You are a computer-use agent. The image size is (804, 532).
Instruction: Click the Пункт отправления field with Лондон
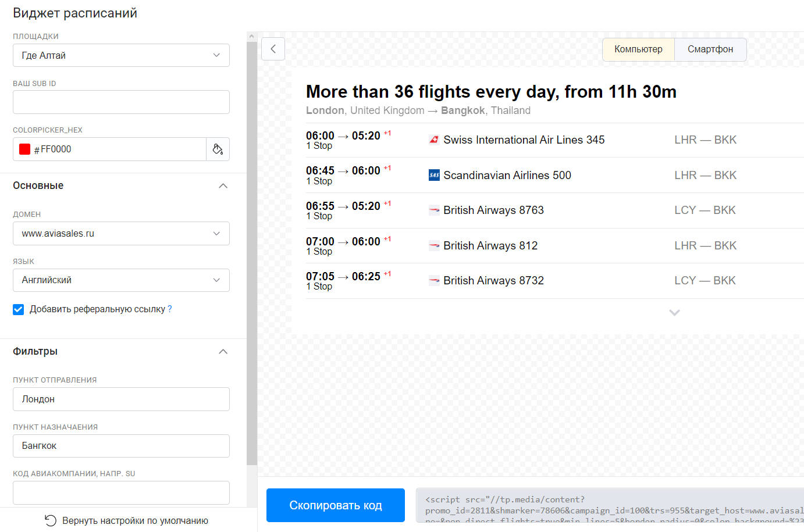(x=121, y=399)
